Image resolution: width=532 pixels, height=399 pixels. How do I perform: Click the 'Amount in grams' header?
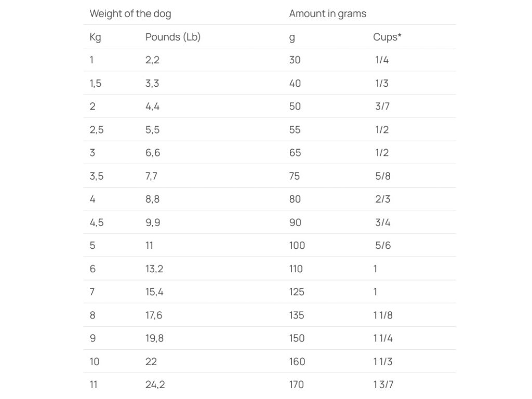pos(327,14)
